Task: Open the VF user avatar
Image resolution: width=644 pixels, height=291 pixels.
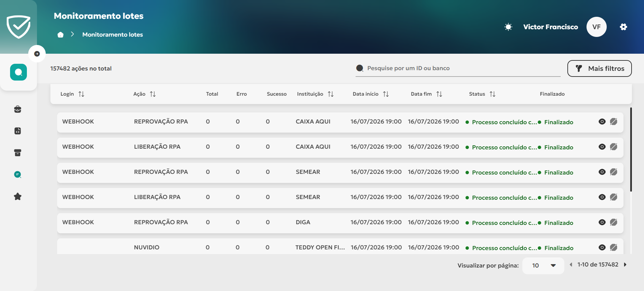Action: pyautogui.click(x=597, y=27)
